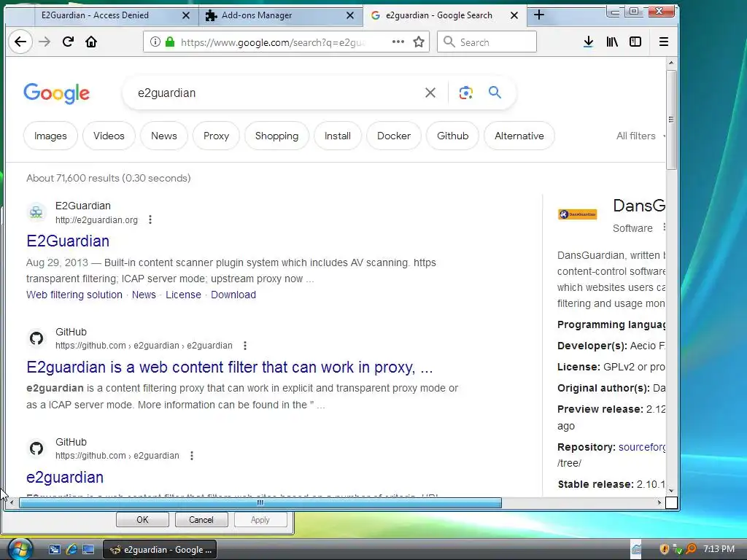Switch to E2Guardian - Access Denied tab

click(x=115, y=15)
